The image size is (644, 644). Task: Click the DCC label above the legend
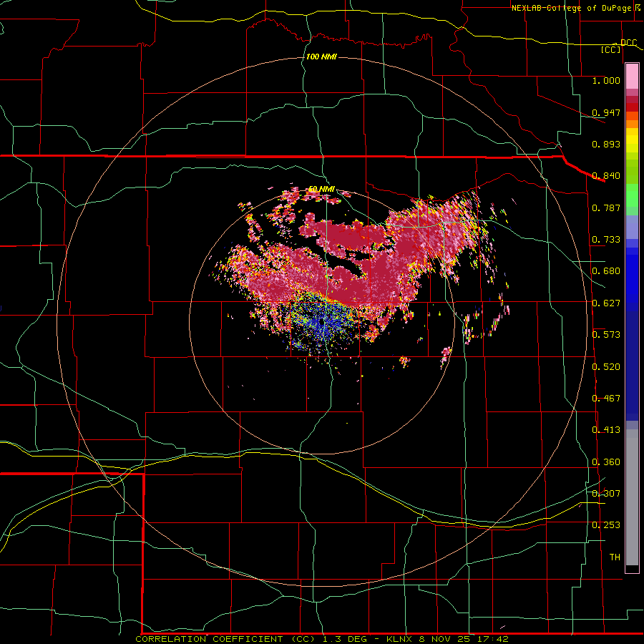[628, 42]
